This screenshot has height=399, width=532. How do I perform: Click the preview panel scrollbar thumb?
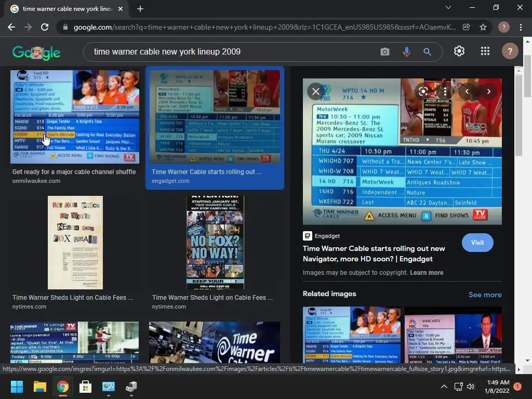coord(518,115)
